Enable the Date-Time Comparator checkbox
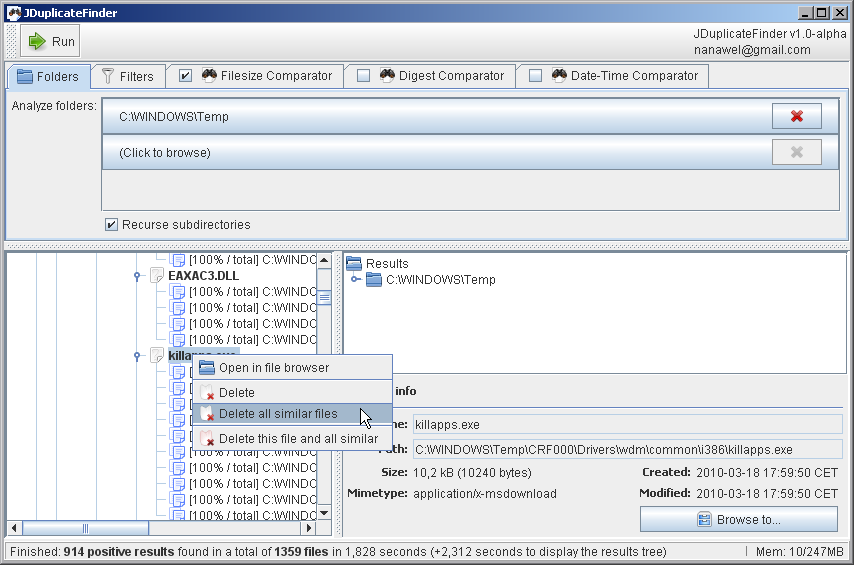 535,76
